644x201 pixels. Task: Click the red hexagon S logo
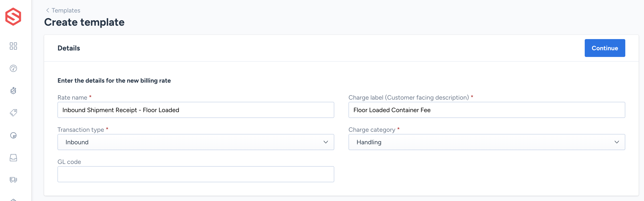[13, 17]
